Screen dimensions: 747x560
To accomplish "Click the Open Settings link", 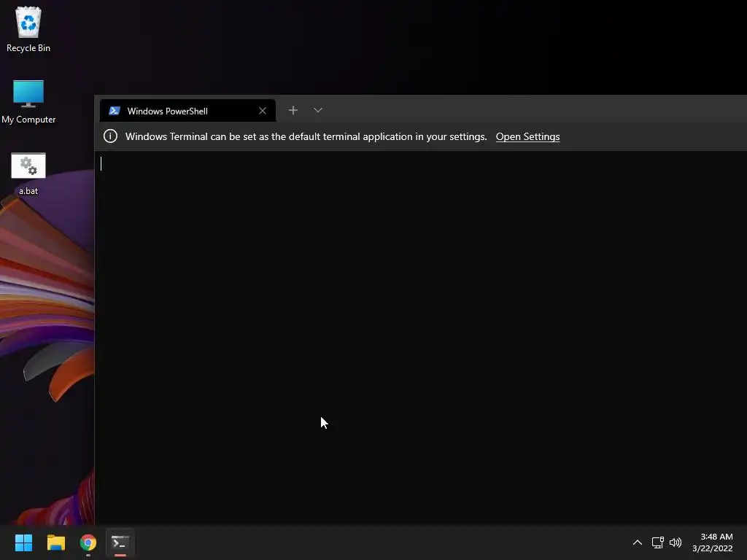I will (527, 136).
